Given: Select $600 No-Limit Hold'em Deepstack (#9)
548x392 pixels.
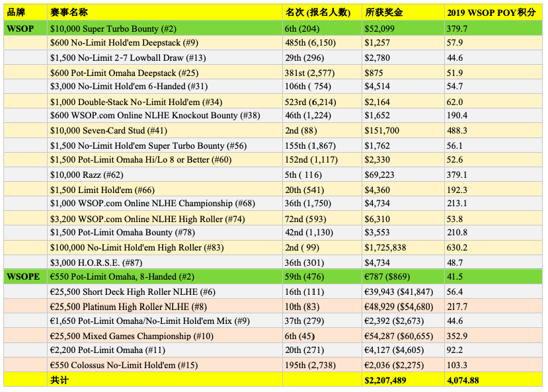Looking at the screenshot, I should point(165,42).
